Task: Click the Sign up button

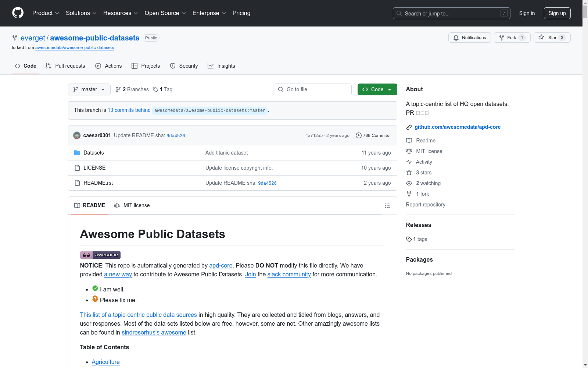Action: point(557,13)
